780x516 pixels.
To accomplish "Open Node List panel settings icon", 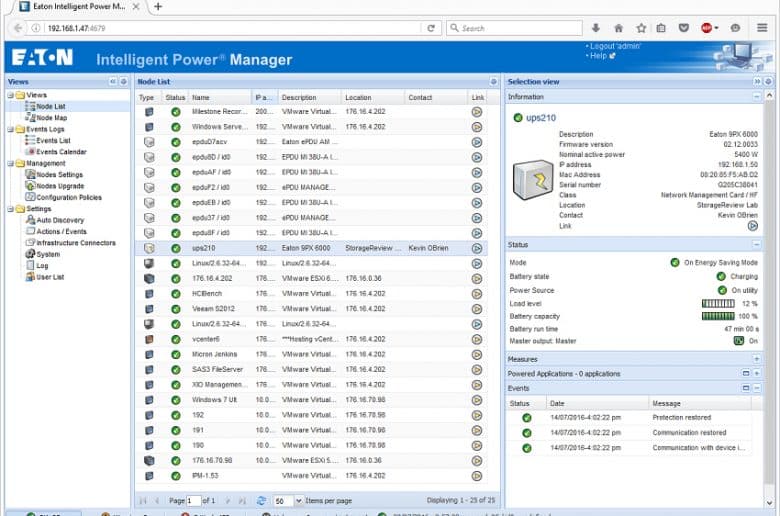I will tap(493, 82).
